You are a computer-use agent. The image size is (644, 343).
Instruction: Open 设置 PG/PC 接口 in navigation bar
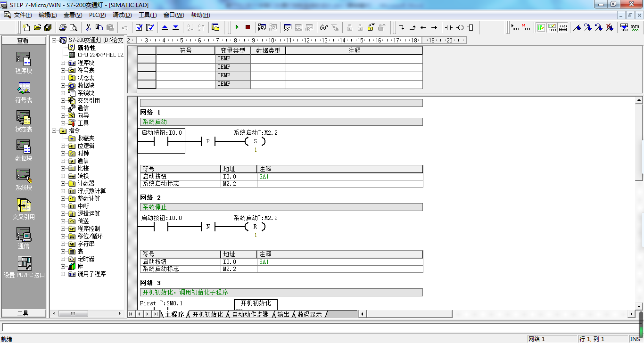pyautogui.click(x=24, y=267)
